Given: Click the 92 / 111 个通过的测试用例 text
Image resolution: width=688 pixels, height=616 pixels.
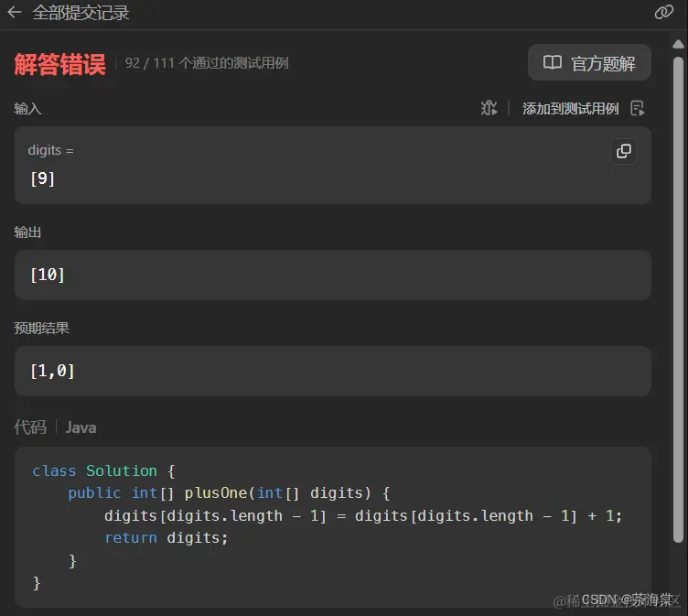Looking at the screenshot, I should tap(207, 63).
